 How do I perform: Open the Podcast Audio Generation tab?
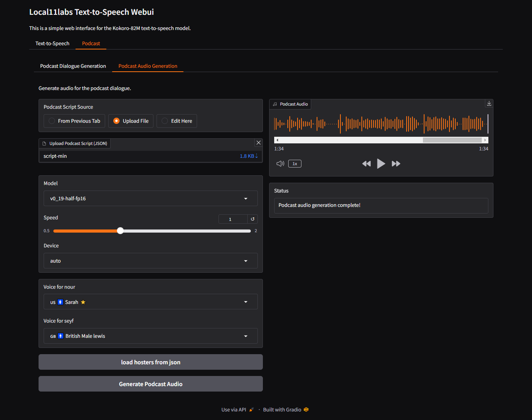click(148, 66)
